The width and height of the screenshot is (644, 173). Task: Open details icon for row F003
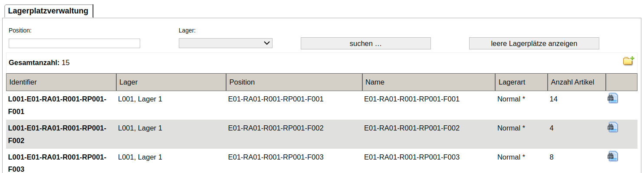612,157
